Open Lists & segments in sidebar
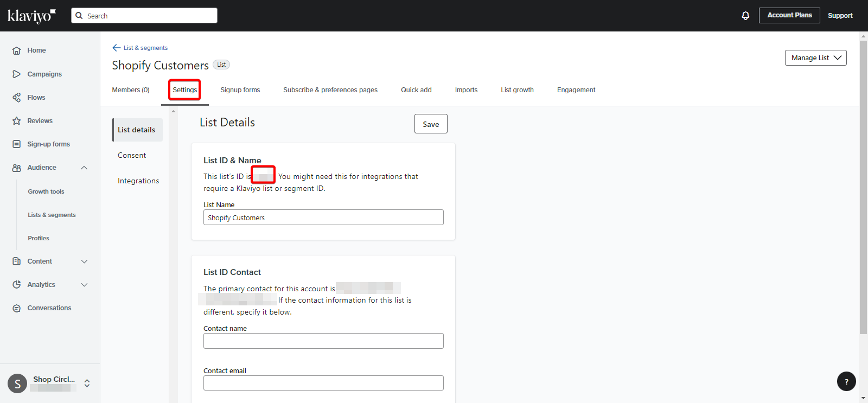The image size is (868, 403). tap(52, 215)
